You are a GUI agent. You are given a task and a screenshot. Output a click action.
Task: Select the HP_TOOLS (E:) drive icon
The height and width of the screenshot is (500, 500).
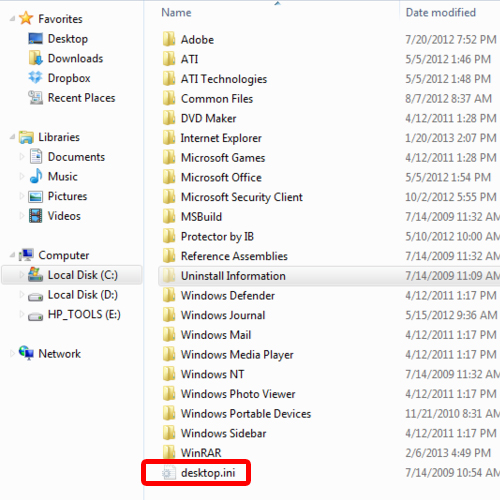point(35,315)
